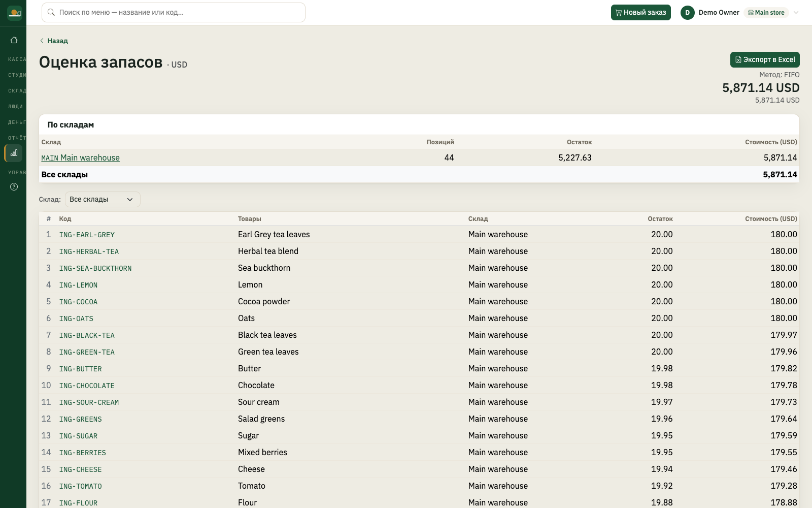The width and height of the screenshot is (812, 508).
Task: Click the Demo Owner avatar icon
Action: coord(687,13)
